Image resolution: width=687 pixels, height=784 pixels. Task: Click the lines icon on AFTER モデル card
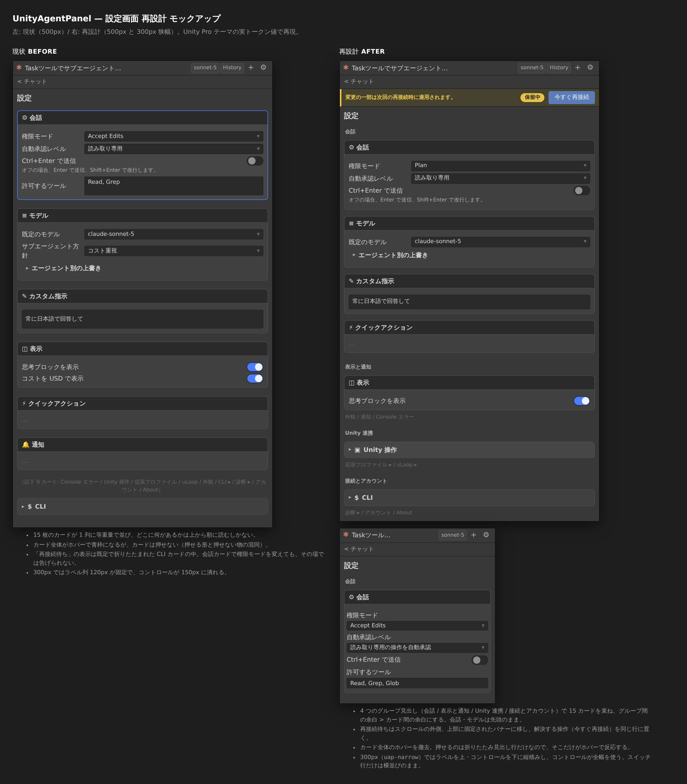[x=351, y=224]
